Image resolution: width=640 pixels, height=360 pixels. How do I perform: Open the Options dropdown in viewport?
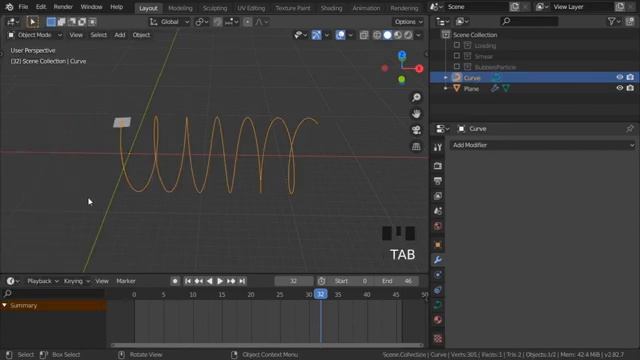click(x=408, y=22)
